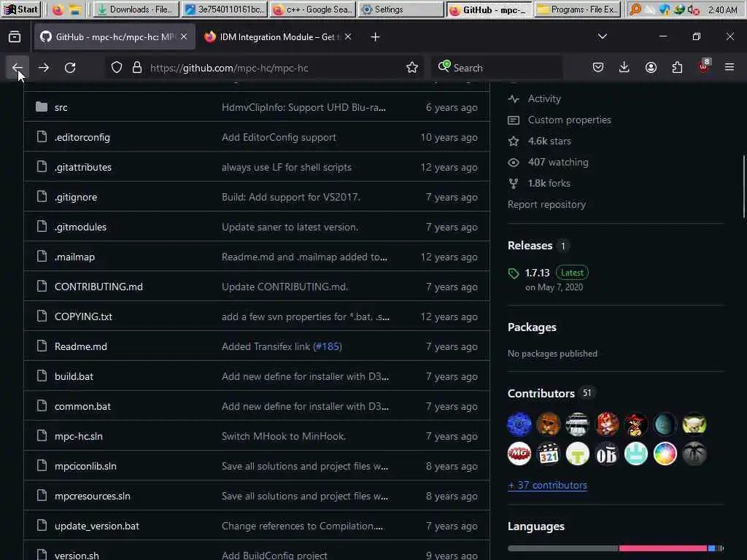Open the red extension with badge 8

tap(704, 66)
